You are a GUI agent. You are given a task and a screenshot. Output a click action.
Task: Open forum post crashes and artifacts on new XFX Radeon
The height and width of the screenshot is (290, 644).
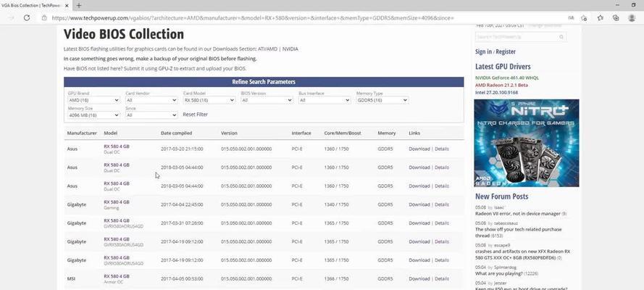point(523,254)
